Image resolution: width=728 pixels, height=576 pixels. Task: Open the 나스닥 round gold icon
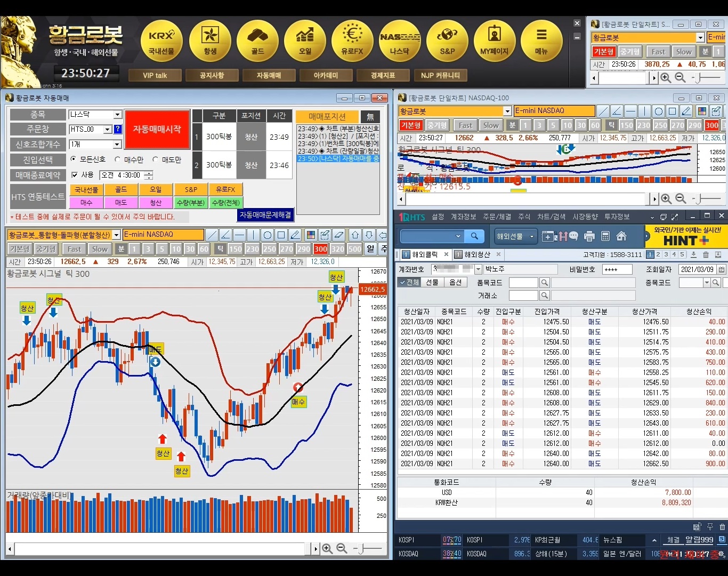400,41
